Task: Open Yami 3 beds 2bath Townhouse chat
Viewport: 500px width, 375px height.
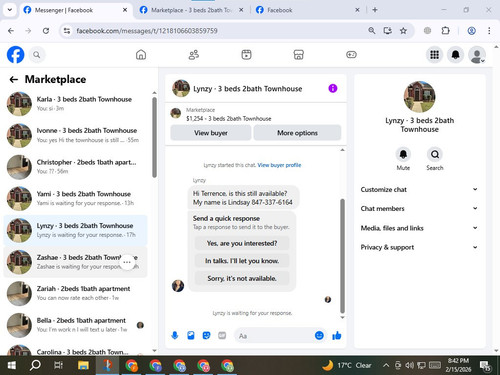Action: click(75, 198)
